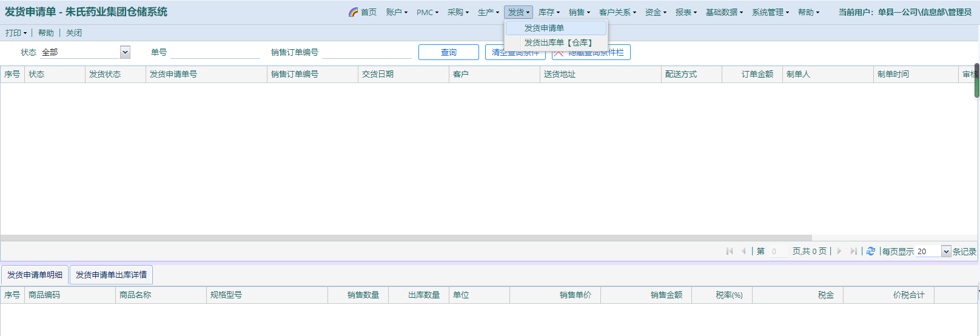Switch to 发货申请单出库详情 tab
980x336 pixels.
click(x=111, y=275)
